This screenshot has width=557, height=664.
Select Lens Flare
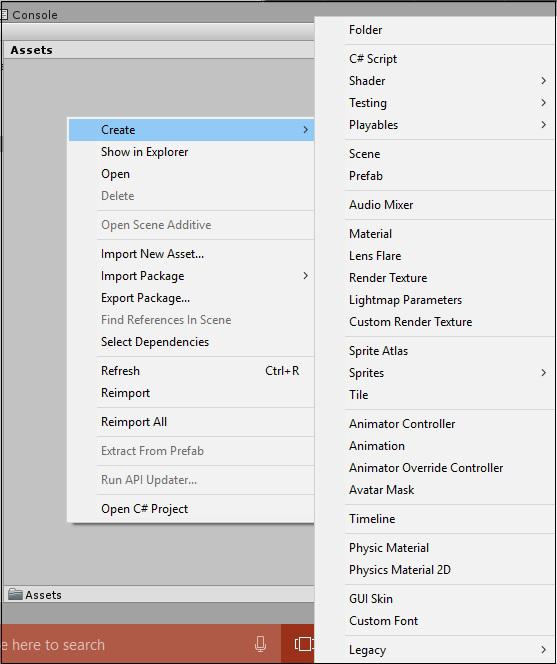(435, 256)
